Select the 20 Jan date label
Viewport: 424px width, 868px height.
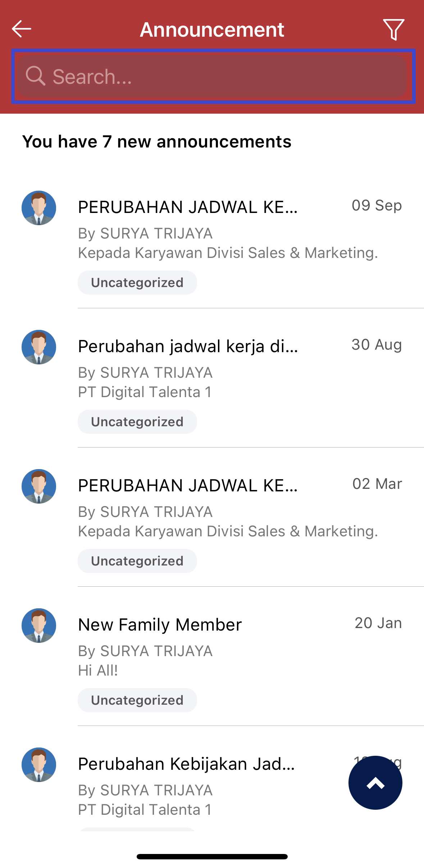coord(378,623)
